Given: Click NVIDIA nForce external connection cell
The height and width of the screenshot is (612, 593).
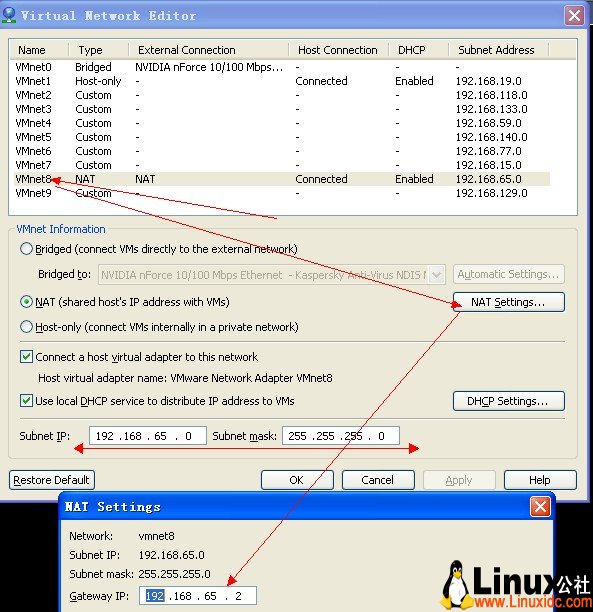Looking at the screenshot, I should (209, 67).
